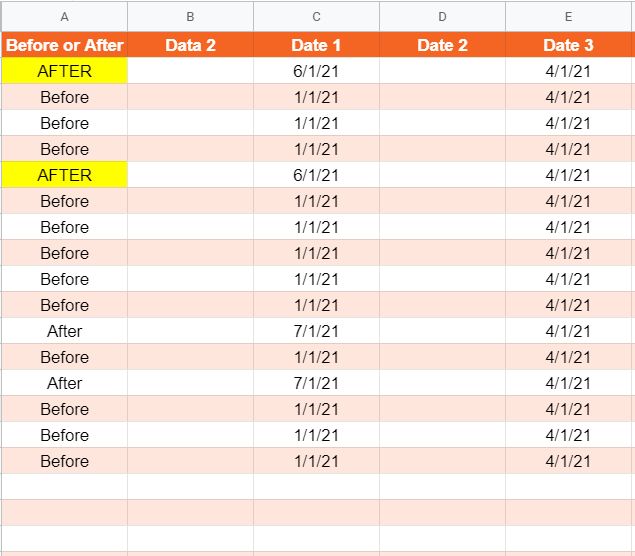Click the lower '7/1/21' date cell
The width and height of the screenshot is (635, 556).
[x=316, y=383]
